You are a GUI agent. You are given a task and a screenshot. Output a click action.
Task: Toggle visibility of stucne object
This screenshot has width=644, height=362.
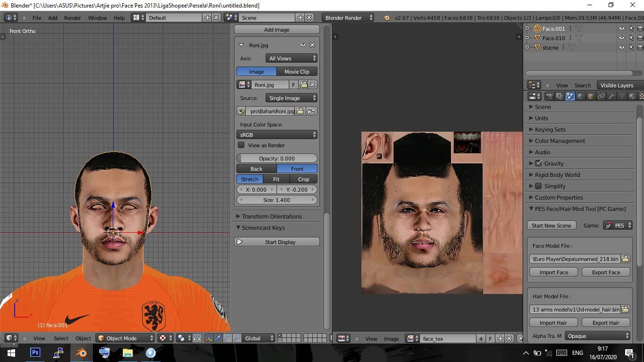[x=621, y=47]
